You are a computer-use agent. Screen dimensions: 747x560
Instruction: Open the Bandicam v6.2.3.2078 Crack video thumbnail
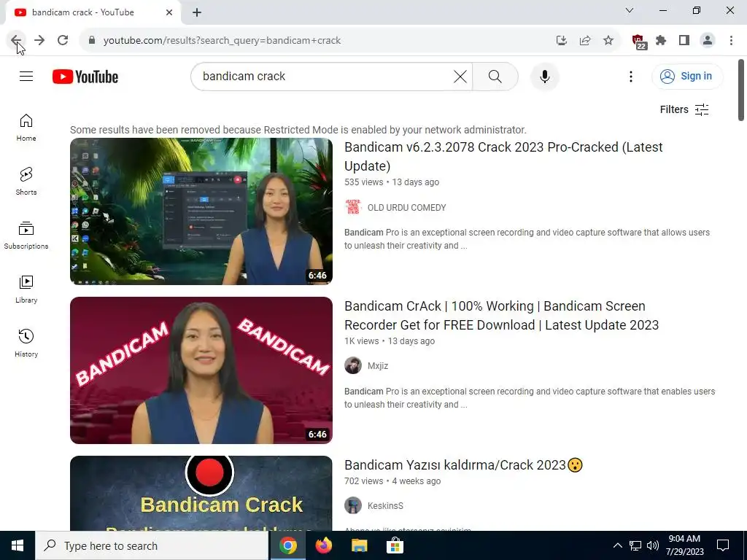(201, 211)
